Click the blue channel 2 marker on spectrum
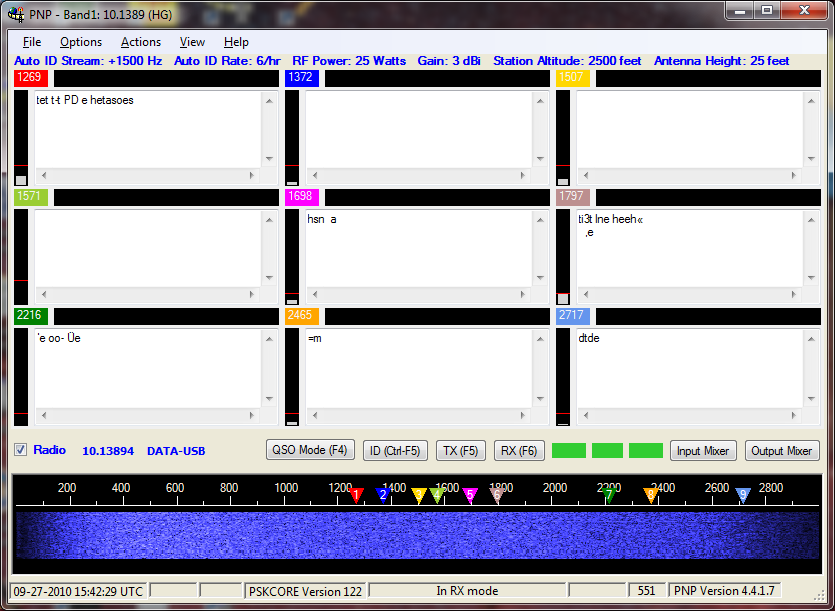This screenshot has height=611, width=835. 382,495
